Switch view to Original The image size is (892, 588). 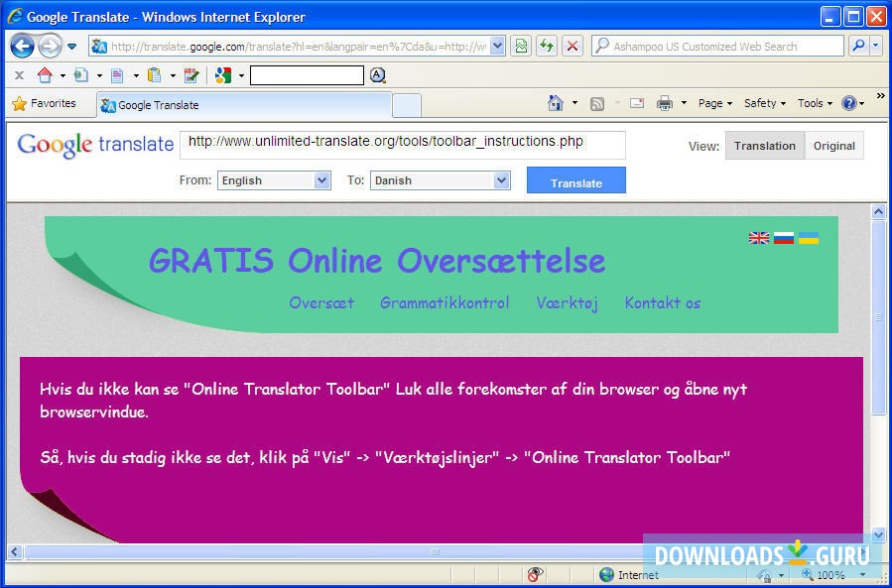click(x=834, y=146)
